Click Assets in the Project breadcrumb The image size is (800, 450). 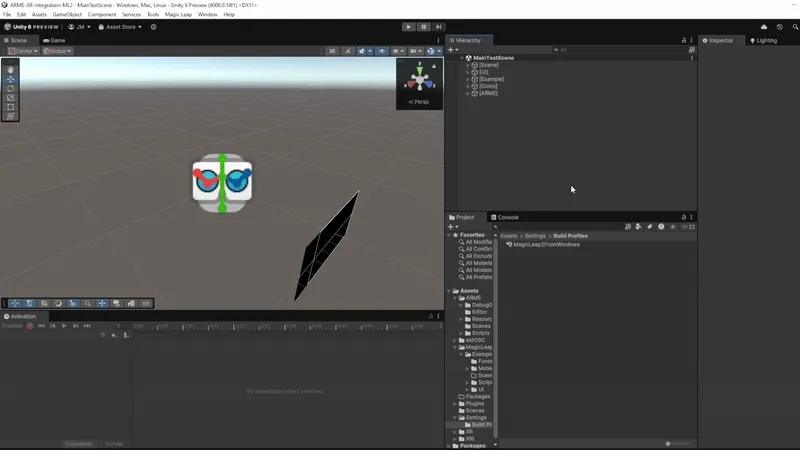pyautogui.click(x=508, y=236)
